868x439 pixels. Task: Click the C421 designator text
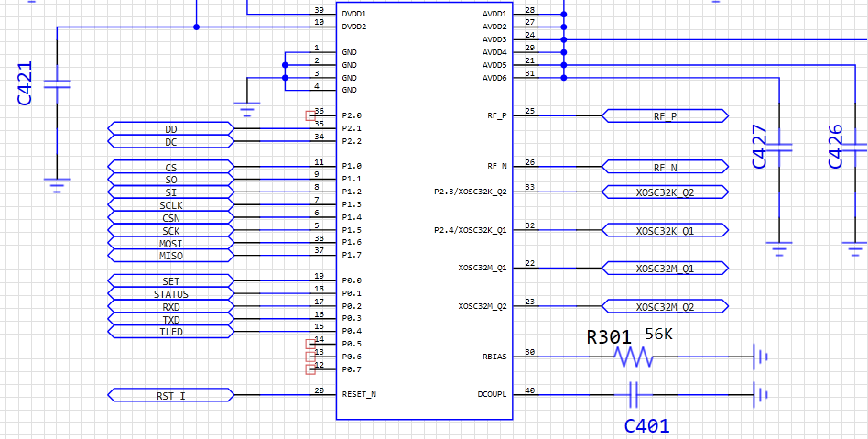pyautogui.click(x=26, y=83)
